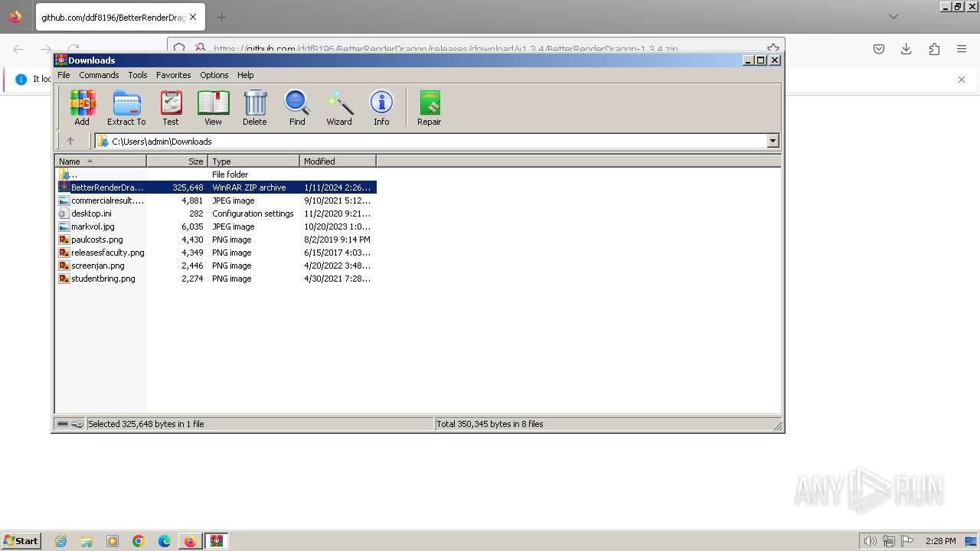This screenshot has height=551, width=980.
Task: Run the Test archive tool
Action: 171,107
